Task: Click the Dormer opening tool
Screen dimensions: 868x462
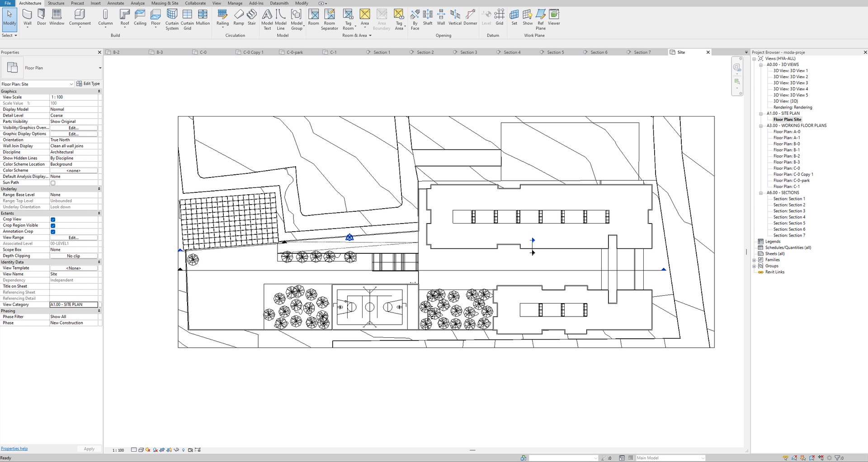Action: pos(470,17)
